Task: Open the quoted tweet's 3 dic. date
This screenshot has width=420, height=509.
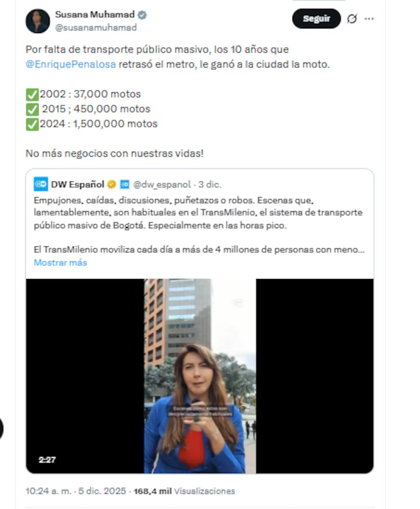Action: [x=210, y=184]
